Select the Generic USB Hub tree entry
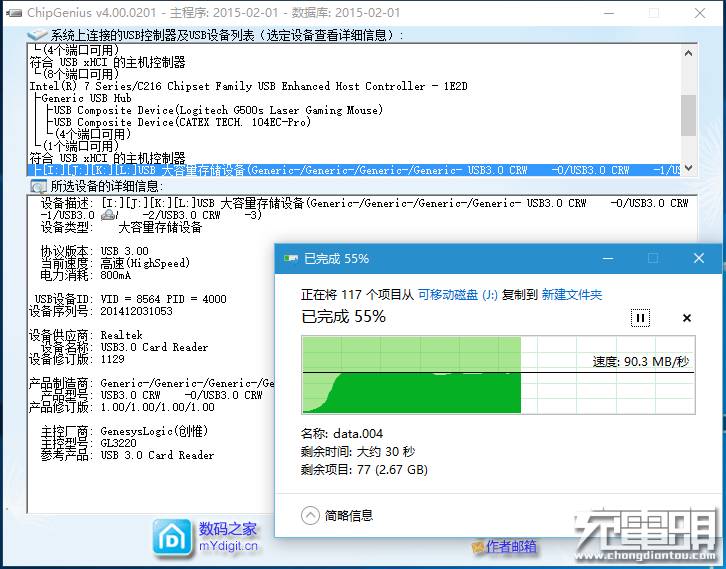Screen dimensions: 726x569 [86, 98]
